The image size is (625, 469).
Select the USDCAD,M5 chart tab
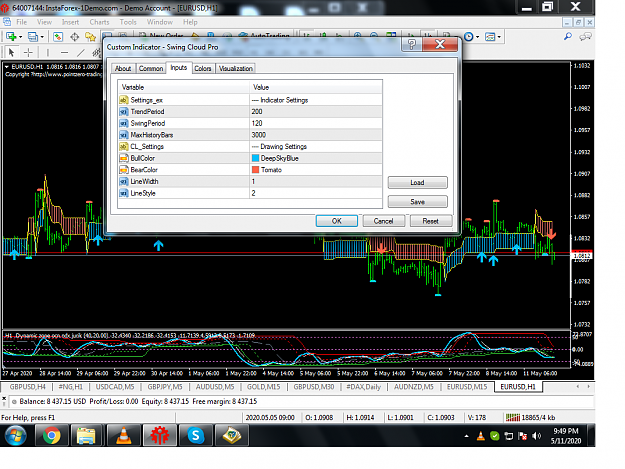(x=115, y=387)
